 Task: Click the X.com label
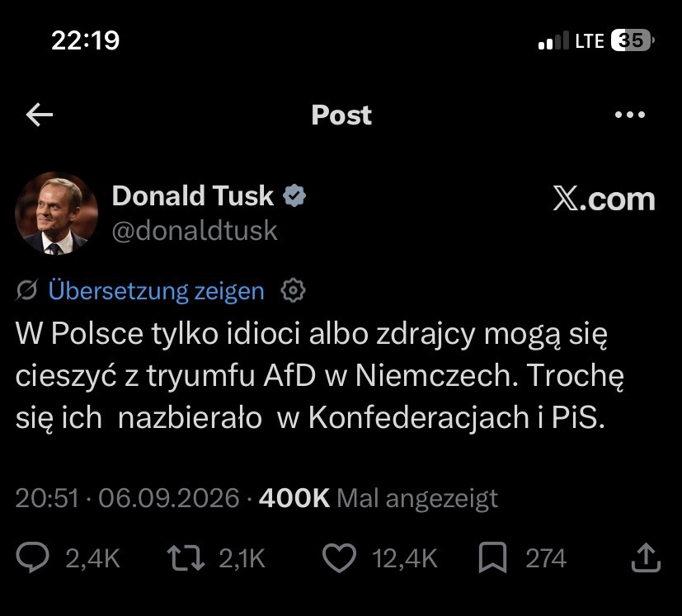pos(604,200)
